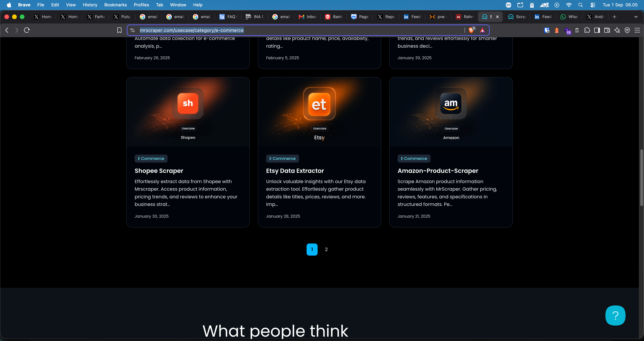644x341 pixels.
Task: Open macOS Control Center
Action: tap(593, 5)
